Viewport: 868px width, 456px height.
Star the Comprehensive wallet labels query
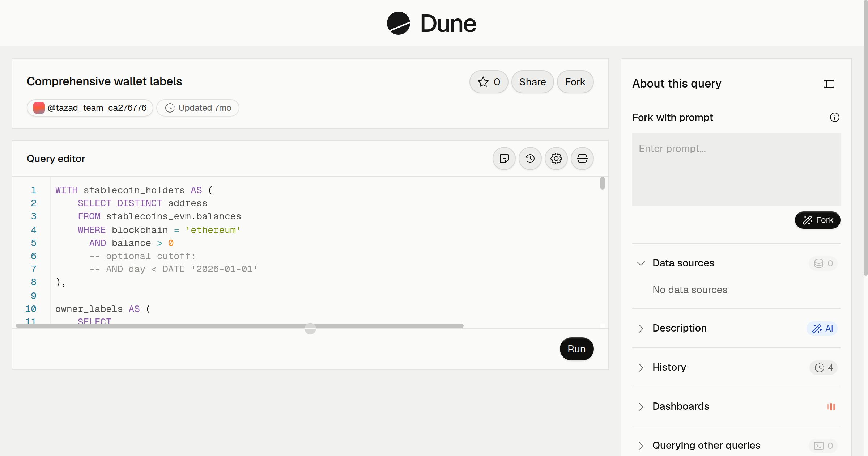click(x=489, y=82)
